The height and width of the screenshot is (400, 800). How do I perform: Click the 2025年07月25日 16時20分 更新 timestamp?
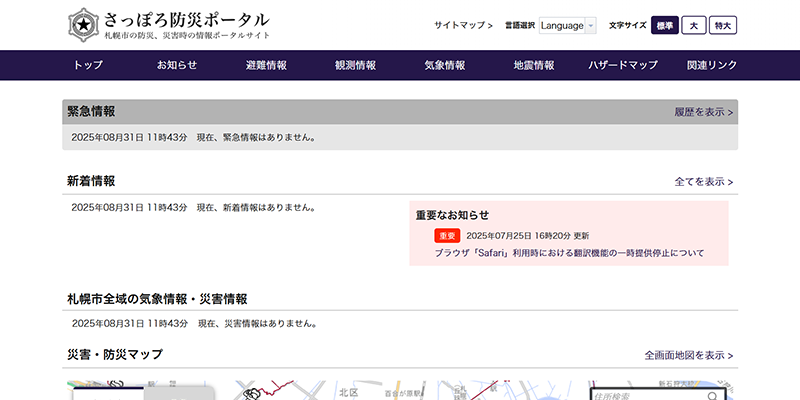pyautogui.click(x=528, y=236)
